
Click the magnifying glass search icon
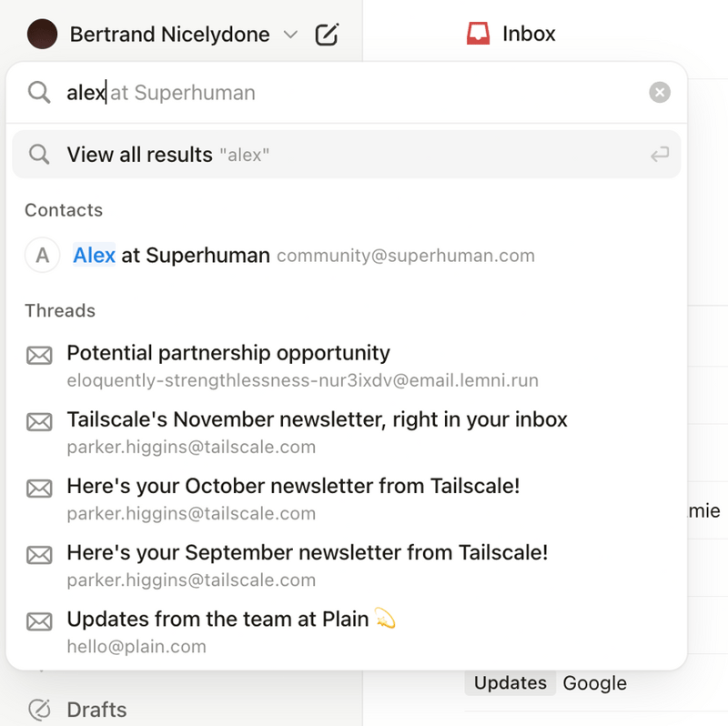[x=38, y=92]
